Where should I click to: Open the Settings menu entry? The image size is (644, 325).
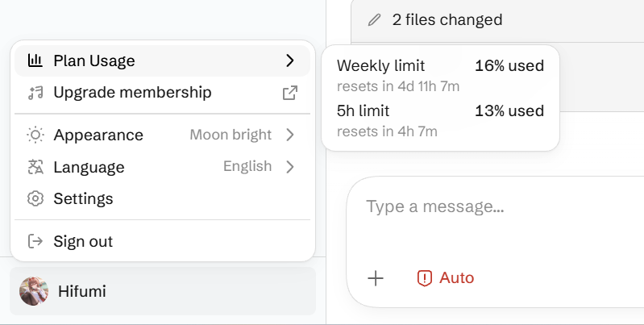pos(162,199)
